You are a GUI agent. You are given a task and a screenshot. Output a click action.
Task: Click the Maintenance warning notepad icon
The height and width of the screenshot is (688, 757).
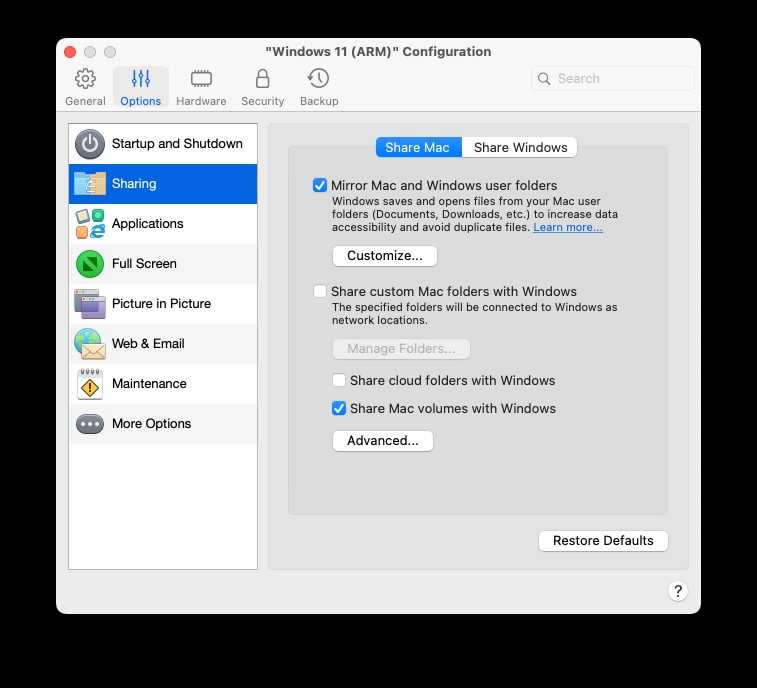[90, 384]
